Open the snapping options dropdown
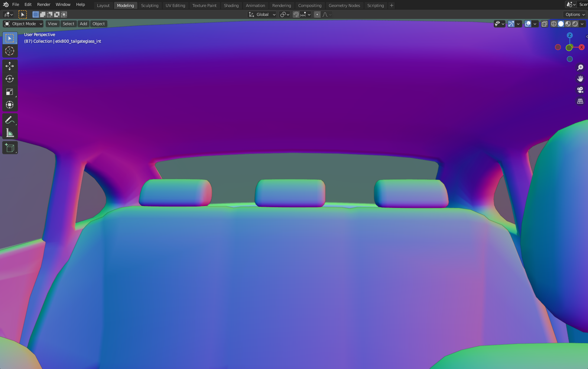The height and width of the screenshot is (369, 588). [x=306, y=14]
